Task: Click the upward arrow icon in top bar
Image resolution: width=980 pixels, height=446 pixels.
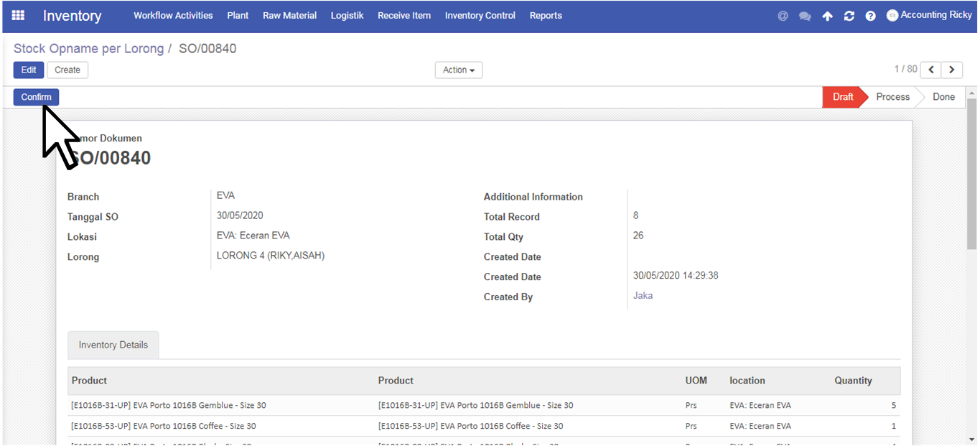Action: click(x=827, y=16)
